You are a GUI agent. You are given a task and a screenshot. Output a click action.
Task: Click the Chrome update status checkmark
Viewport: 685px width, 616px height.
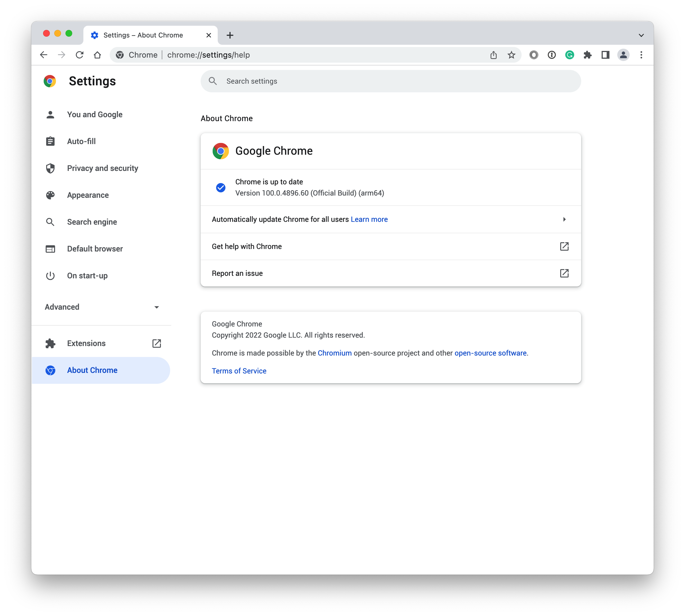220,187
